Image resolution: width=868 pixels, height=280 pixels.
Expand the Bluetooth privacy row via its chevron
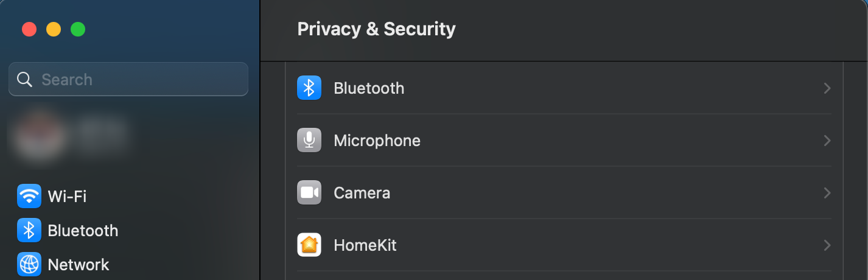[x=827, y=88]
